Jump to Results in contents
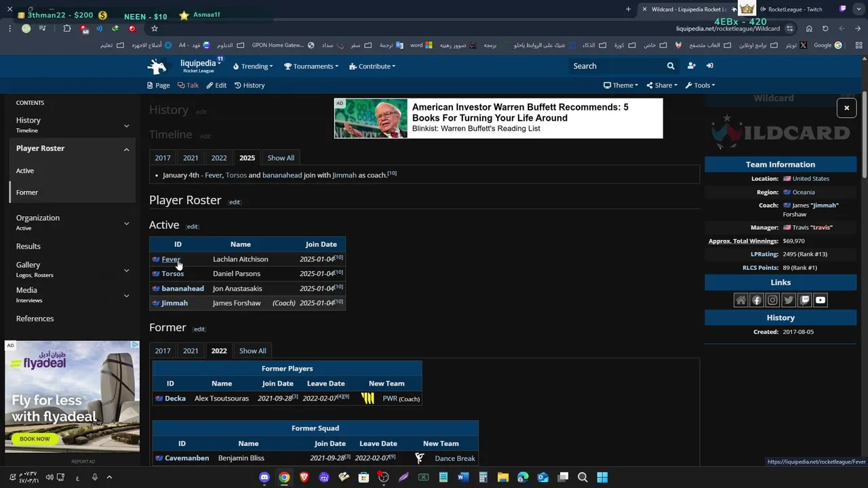This screenshot has height=488, width=868. coord(28,246)
